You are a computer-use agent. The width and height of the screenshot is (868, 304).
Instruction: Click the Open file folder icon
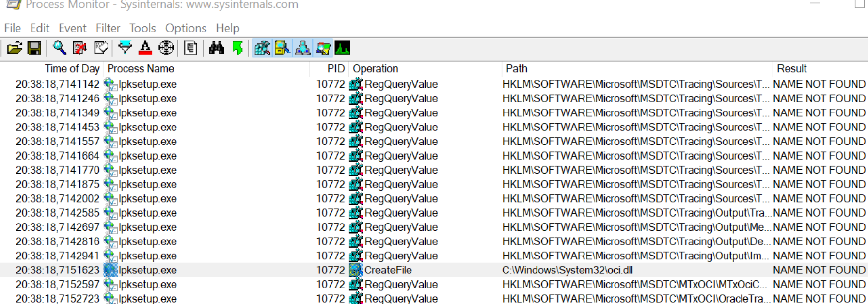click(15, 48)
